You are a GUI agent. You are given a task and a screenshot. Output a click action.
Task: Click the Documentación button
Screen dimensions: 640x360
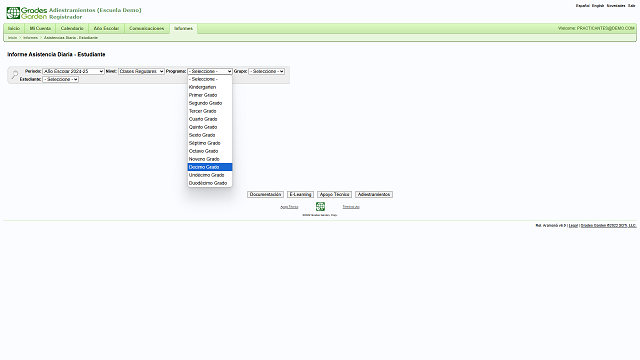coord(265,194)
